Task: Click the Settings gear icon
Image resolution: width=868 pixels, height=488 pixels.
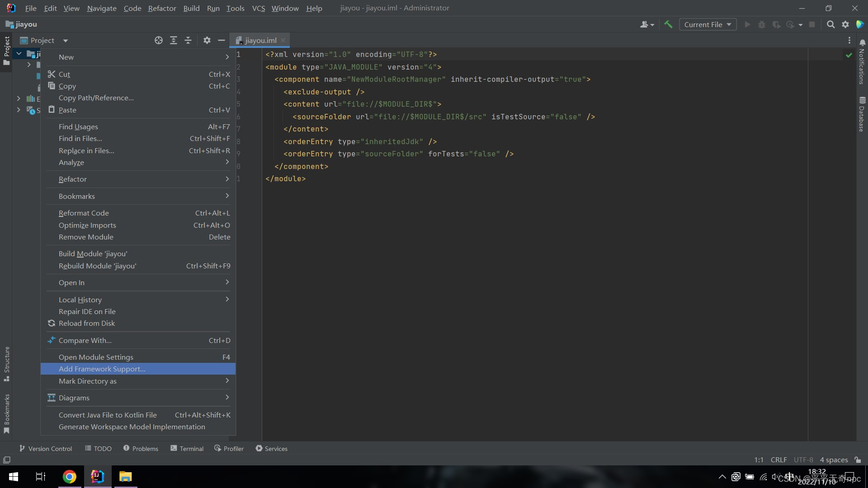Action: pyautogui.click(x=846, y=24)
